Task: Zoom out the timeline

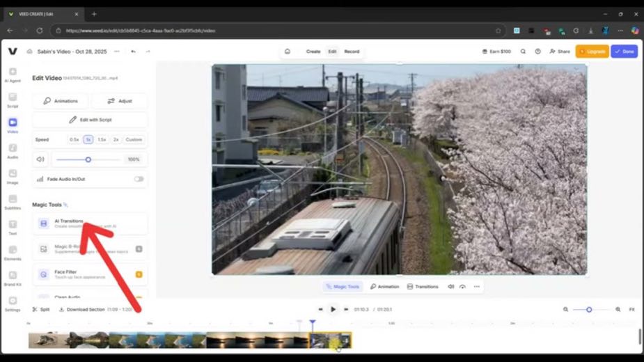Action: click(565, 309)
